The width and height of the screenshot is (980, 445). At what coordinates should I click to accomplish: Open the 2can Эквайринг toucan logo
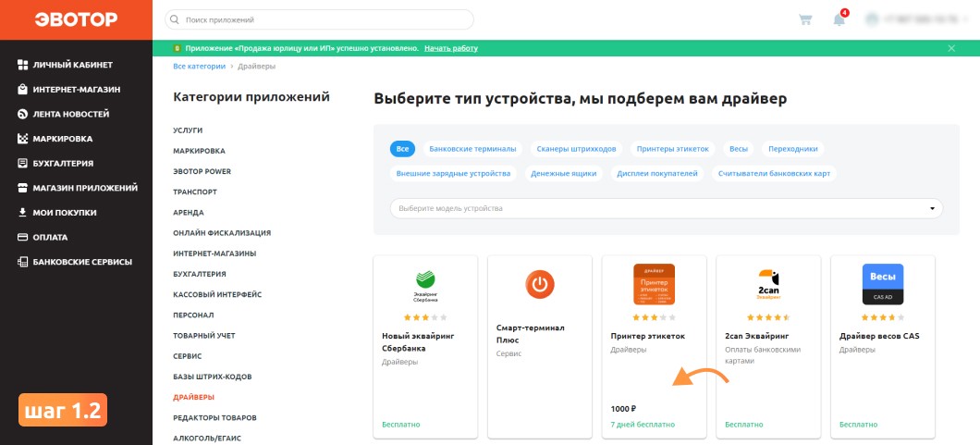(768, 284)
